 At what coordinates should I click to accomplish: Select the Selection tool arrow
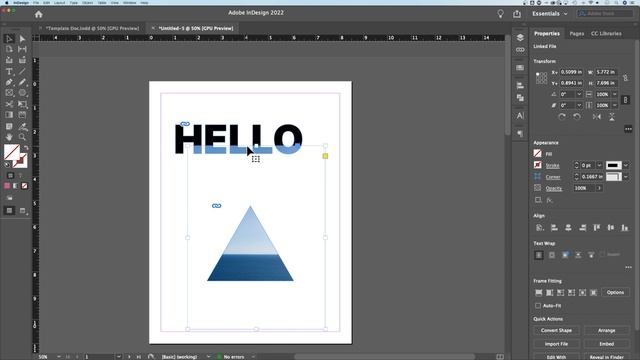(x=9, y=38)
